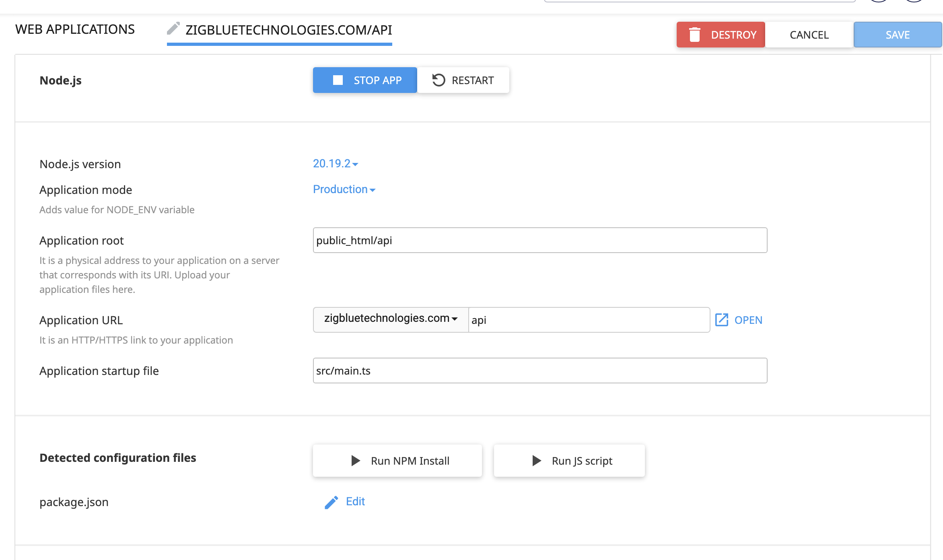
Task: Open the zigbluetechnologies.com domain dropdown
Action: [x=391, y=319]
